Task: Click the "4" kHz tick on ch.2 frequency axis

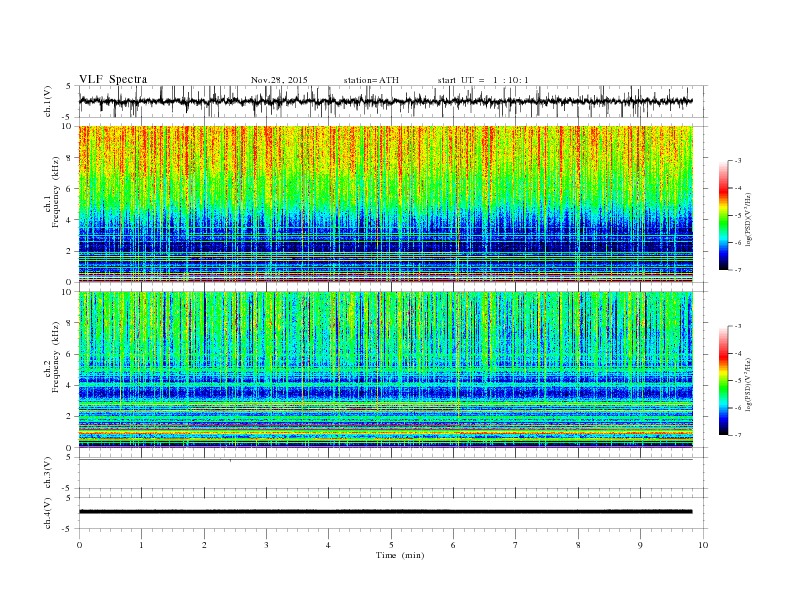Action: click(x=69, y=385)
